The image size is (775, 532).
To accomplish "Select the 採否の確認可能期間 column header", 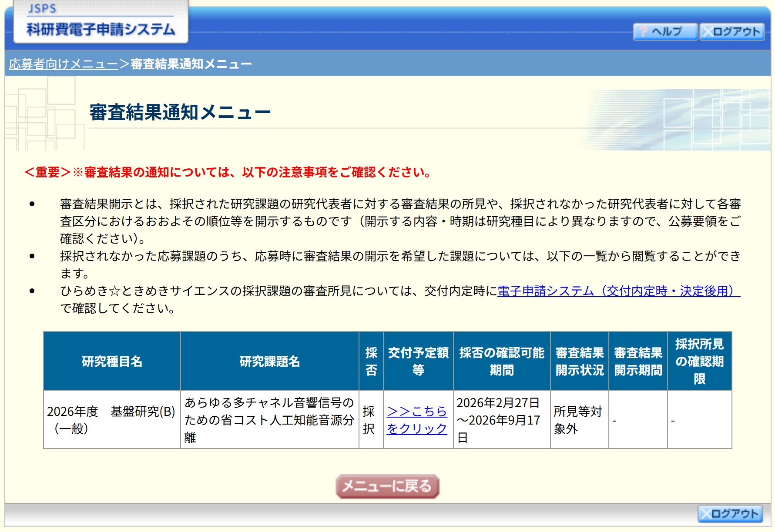I will pos(501,361).
